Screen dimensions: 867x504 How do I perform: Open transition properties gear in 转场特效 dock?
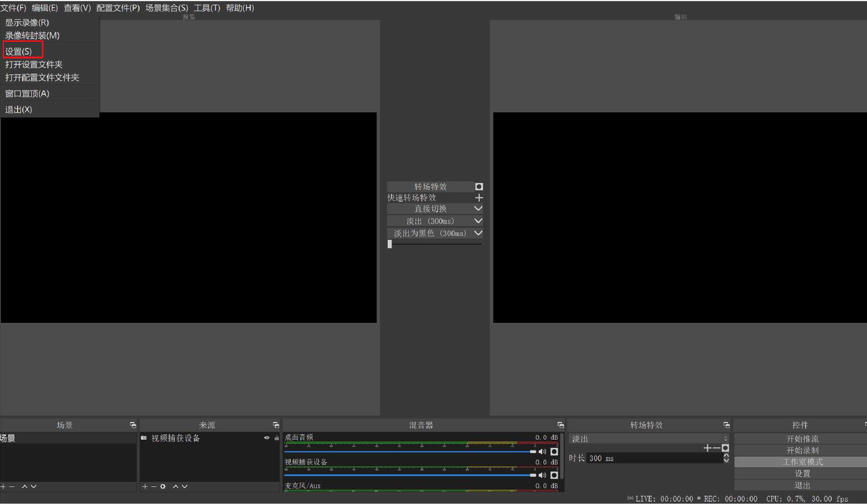coord(725,448)
